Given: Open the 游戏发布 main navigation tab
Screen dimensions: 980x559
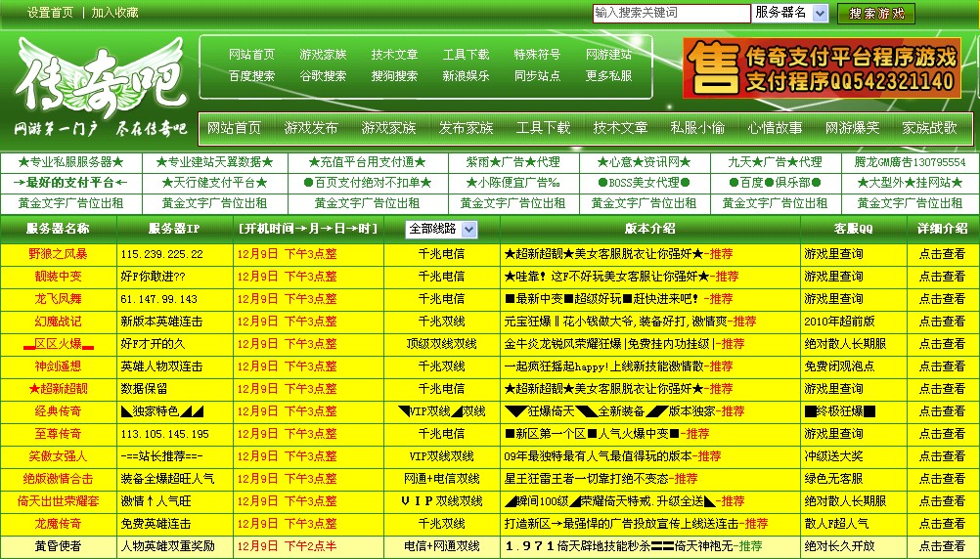Looking at the screenshot, I should coord(311,128).
